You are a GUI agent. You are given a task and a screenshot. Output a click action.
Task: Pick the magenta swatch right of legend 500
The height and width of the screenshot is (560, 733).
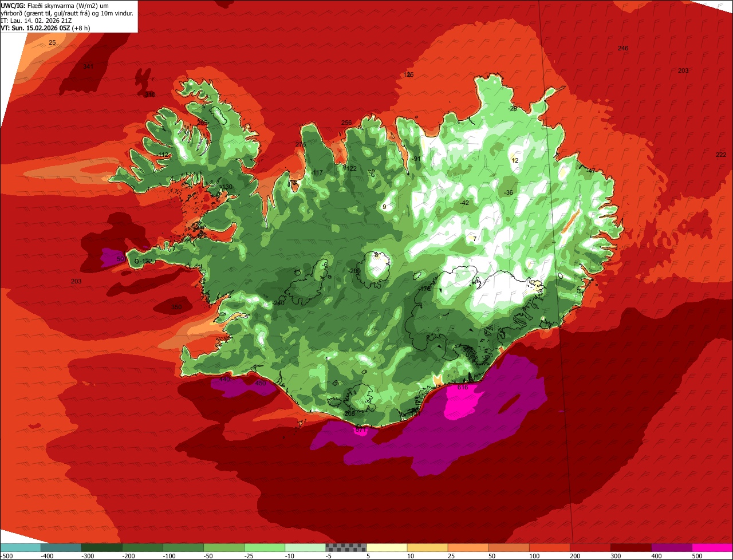[712, 547]
